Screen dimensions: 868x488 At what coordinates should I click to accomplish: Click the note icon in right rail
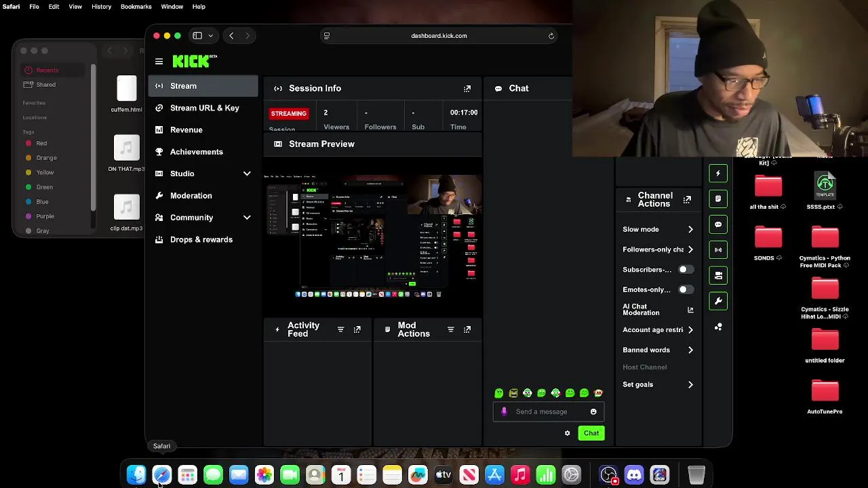tap(718, 199)
